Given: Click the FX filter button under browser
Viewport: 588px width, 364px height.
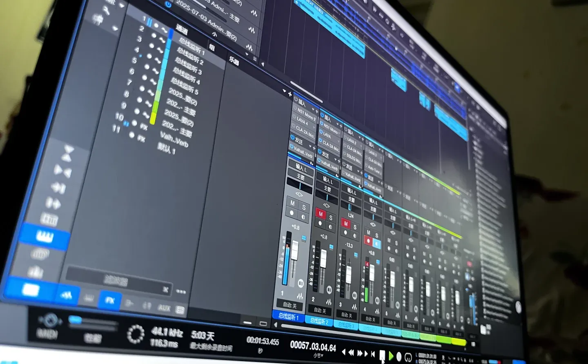Looking at the screenshot, I should pyautogui.click(x=110, y=300).
